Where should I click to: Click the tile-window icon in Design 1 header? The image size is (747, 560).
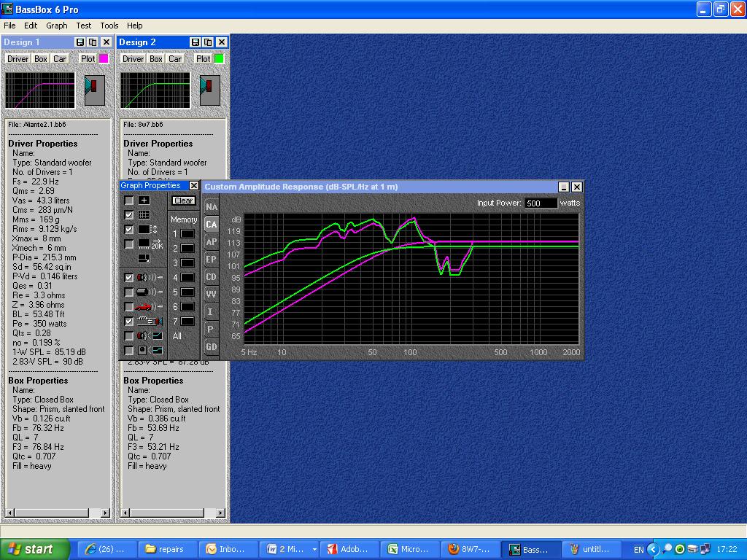pyautogui.click(x=93, y=42)
